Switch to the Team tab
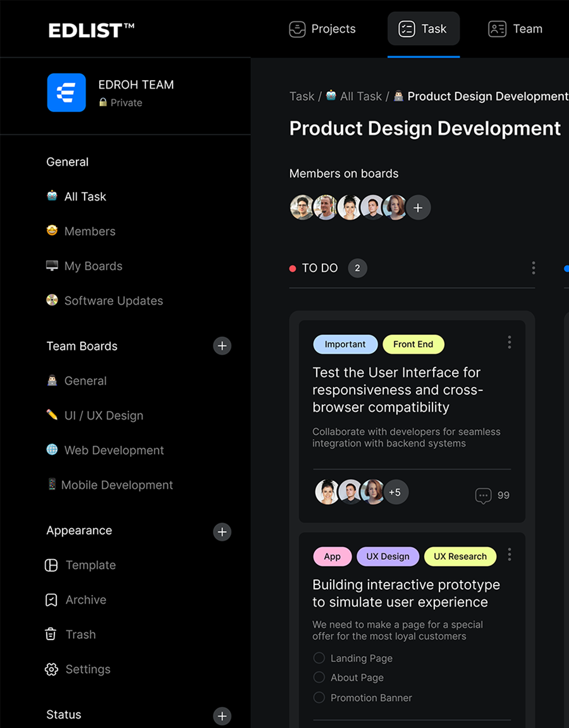This screenshot has width=569, height=728. [515, 29]
